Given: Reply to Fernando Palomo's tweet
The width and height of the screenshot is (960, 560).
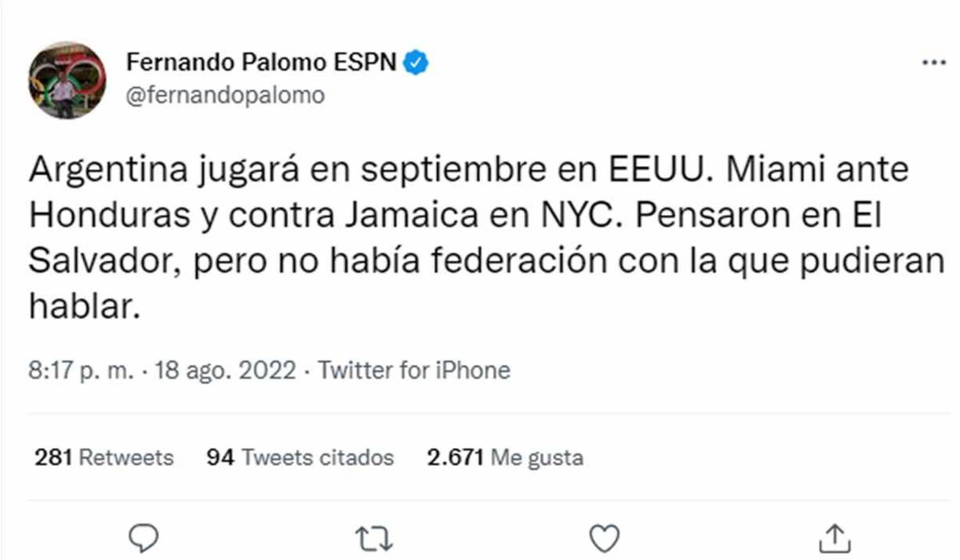Looking at the screenshot, I should coord(143,537).
